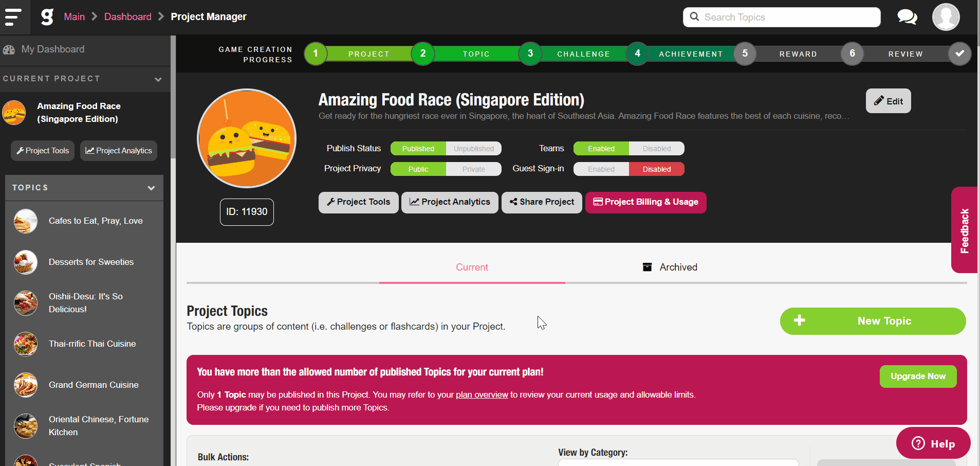Click the Reward step label
The height and width of the screenshot is (466, 980).
(x=798, y=54)
